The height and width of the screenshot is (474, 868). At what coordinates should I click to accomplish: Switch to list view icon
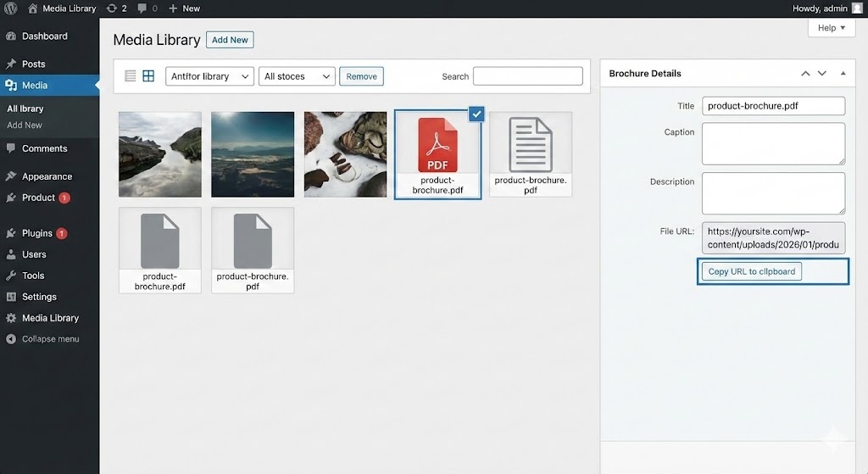(131, 76)
